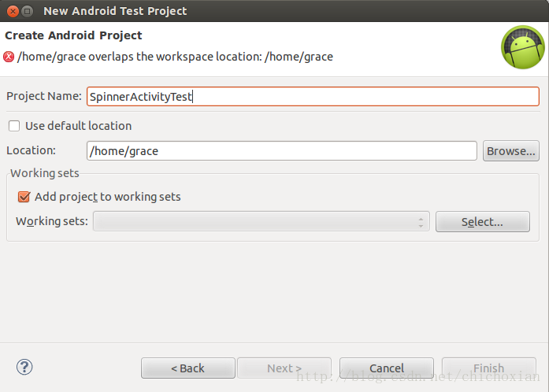Click the New Android Test Project title bar
The height and width of the screenshot is (392, 549).
click(274, 11)
